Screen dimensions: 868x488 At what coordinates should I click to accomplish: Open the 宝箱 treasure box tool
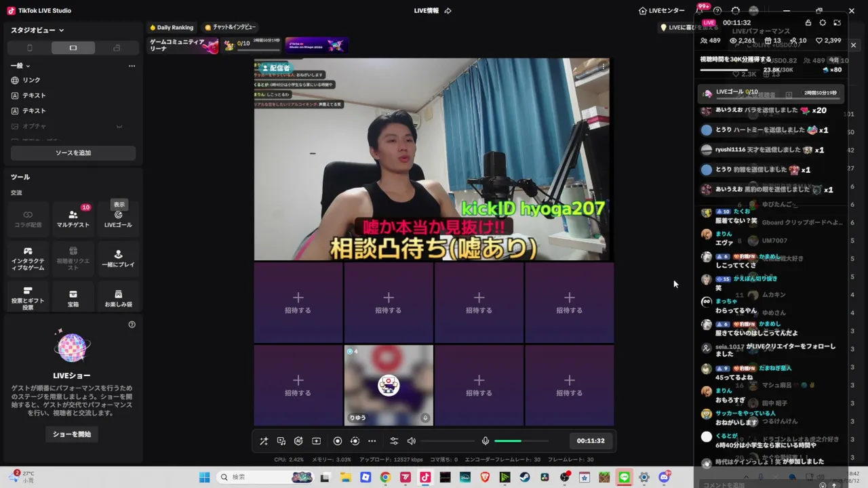(73, 298)
